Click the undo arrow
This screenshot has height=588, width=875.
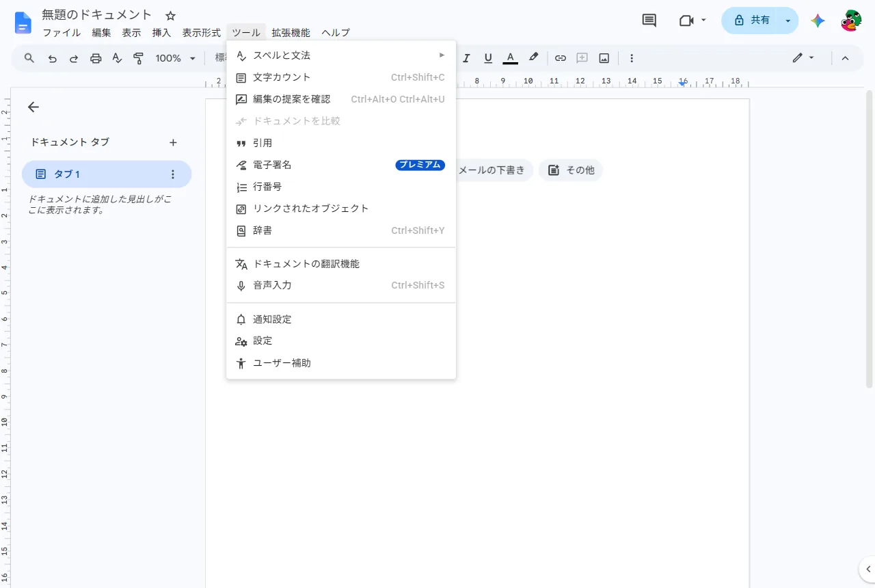(52, 58)
